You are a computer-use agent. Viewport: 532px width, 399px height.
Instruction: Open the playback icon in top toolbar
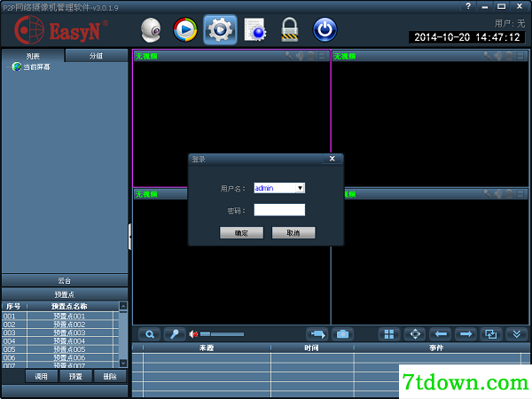185,30
